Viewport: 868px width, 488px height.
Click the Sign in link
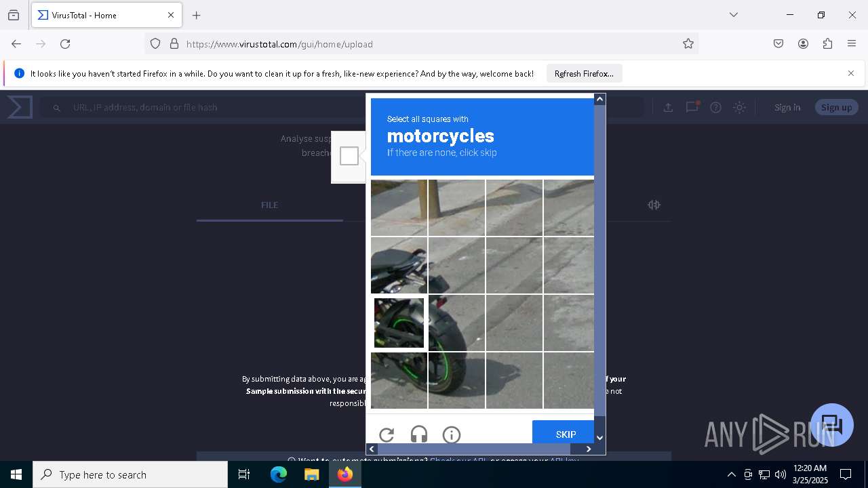(787, 107)
